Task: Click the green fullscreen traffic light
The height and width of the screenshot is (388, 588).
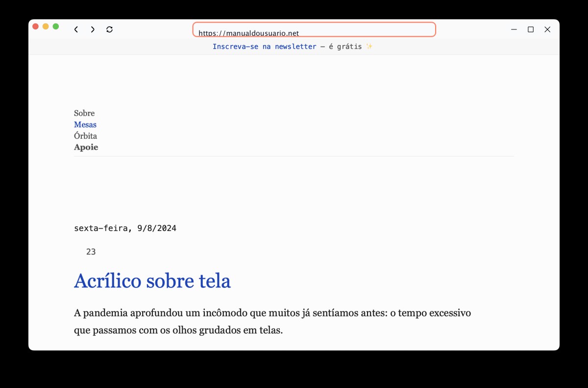Action: tap(56, 26)
